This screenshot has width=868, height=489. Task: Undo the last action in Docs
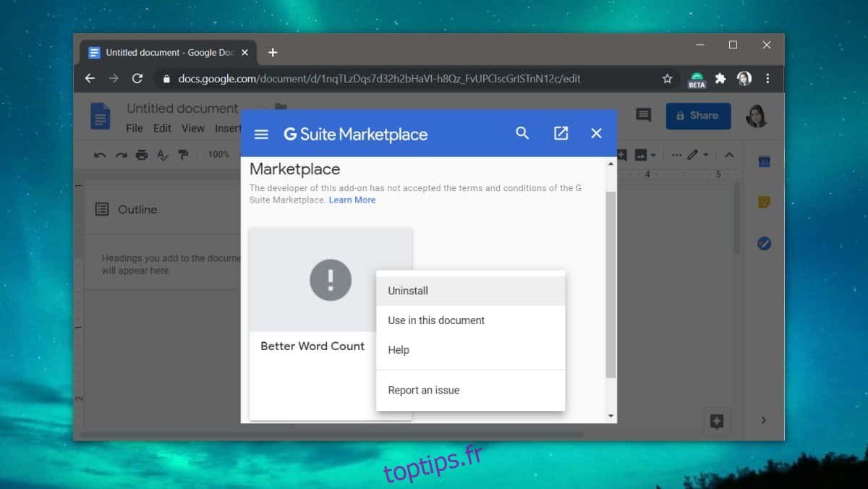point(101,155)
